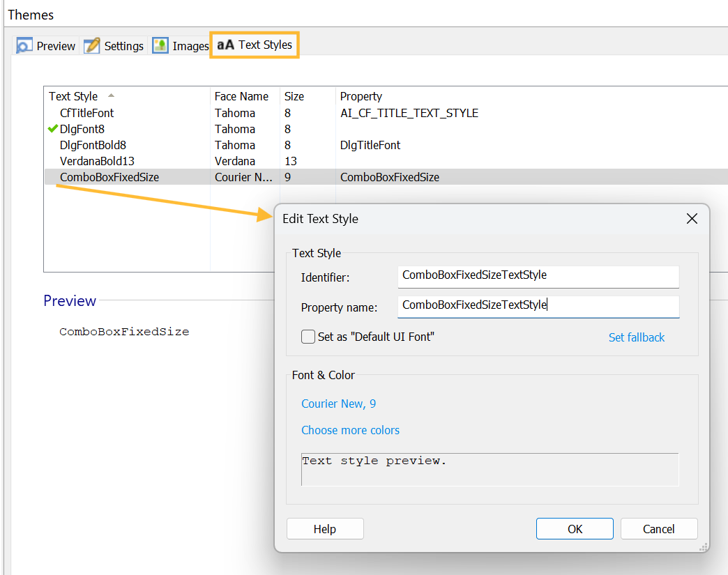
Task: Click the Face Name column header
Action: click(241, 96)
